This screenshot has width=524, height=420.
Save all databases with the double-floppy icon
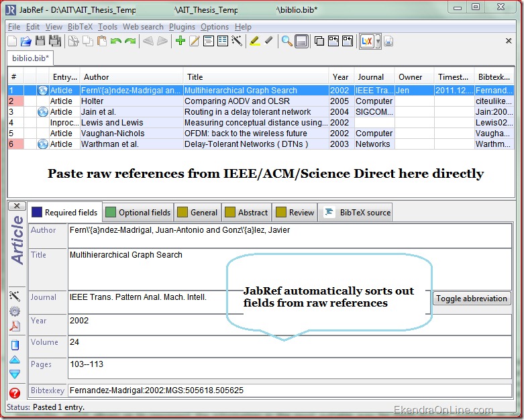tap(55, 41)
